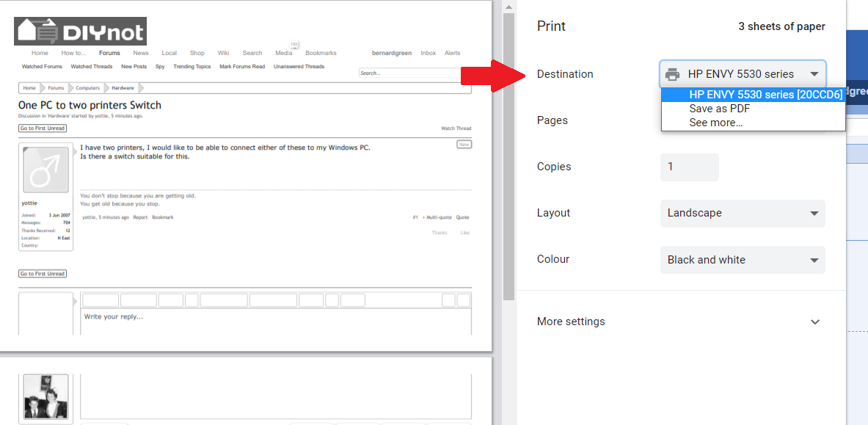Open the Colour dropdown showing Black and white
The height and width of the screenshot is (425, 868).
coord(743,260)
